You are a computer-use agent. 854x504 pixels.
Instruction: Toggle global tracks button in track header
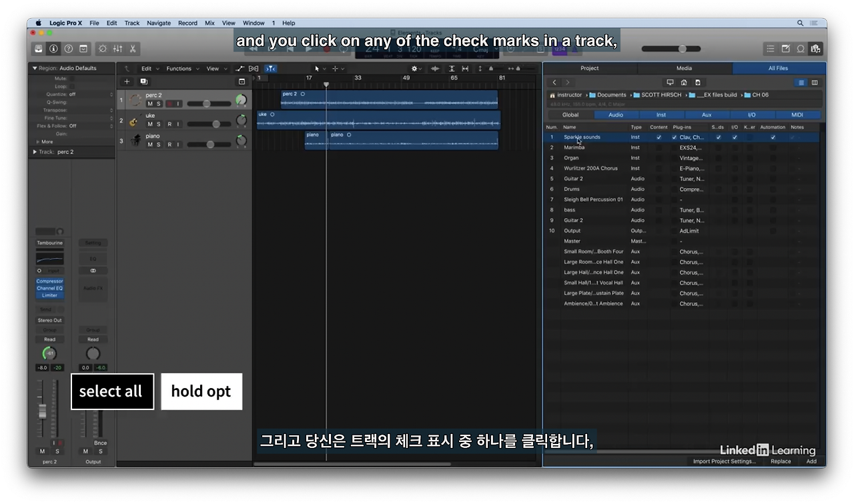pos(242,81)
